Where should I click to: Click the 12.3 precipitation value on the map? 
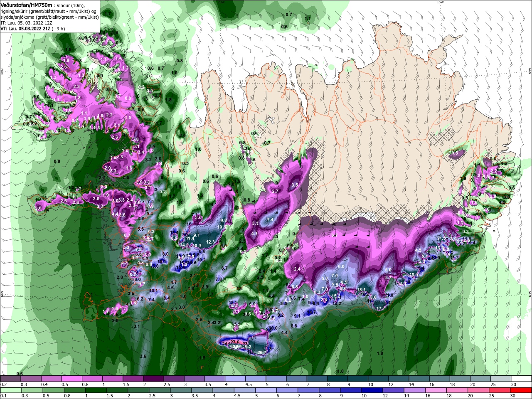pos(210,242)
